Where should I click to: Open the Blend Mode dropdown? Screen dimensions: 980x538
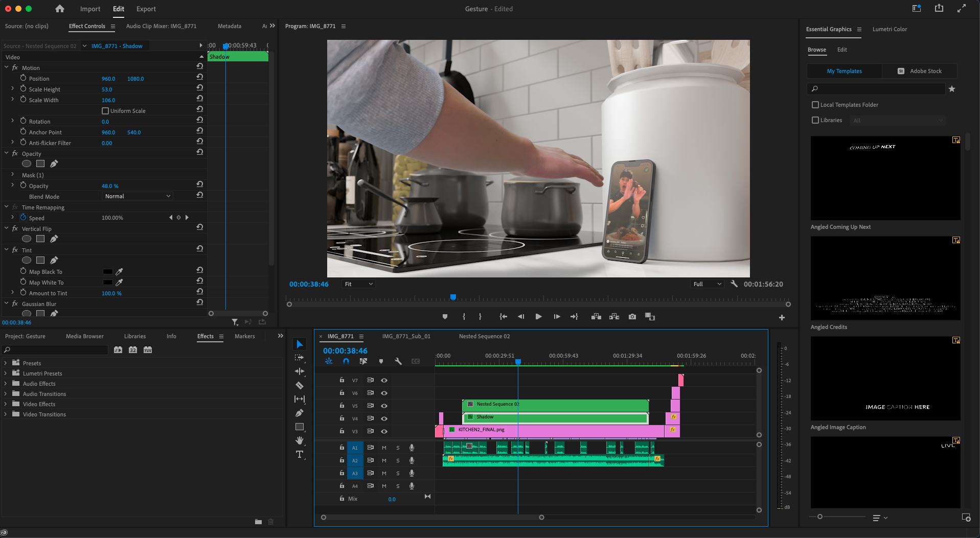pyautogui.click(x=137, y=196)
